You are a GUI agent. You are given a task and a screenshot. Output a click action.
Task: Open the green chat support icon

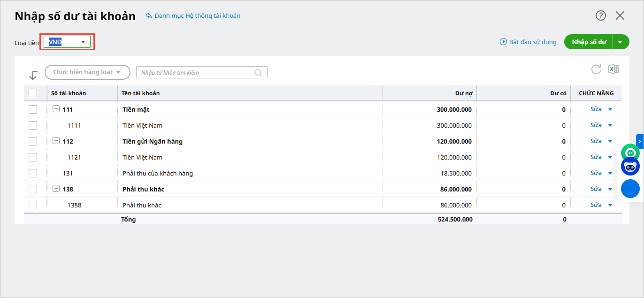(x=630, y=152)
